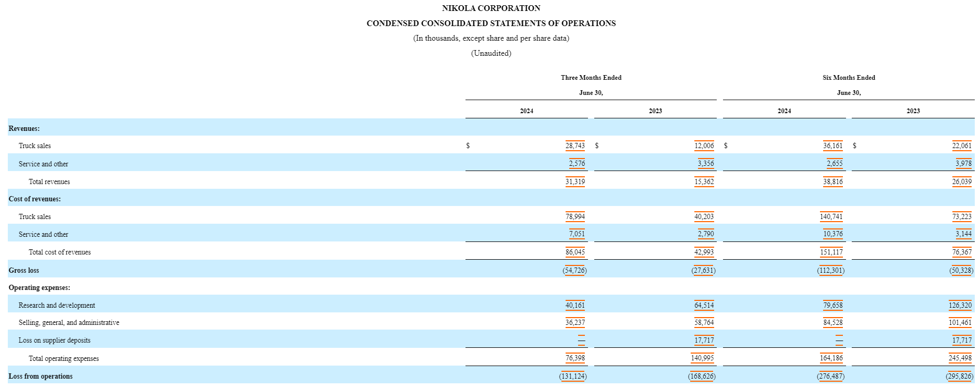This screenshot has width=980, height=388.
Task: Select the SG&A value "36,237"
Action: coord(575,323)
